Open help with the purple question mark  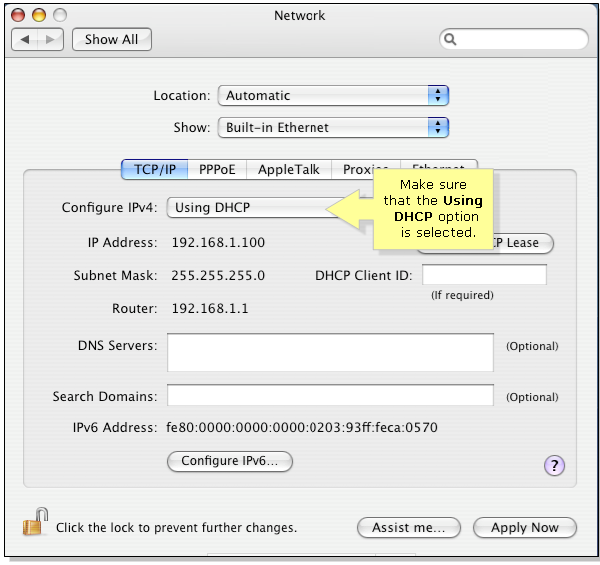554,466
